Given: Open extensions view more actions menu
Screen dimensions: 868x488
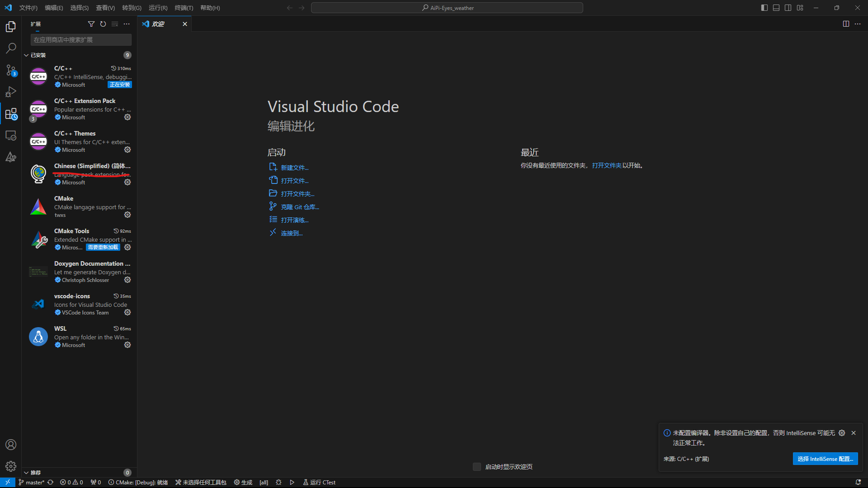Looking at the screenshot, I should click(127, 24).
